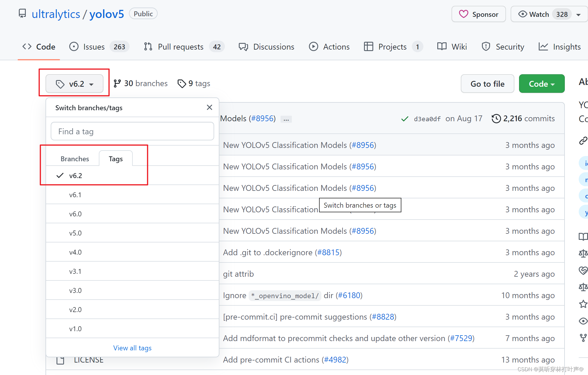View the 9 tags link
Screen dimensions: 588x375
point(194,84)
